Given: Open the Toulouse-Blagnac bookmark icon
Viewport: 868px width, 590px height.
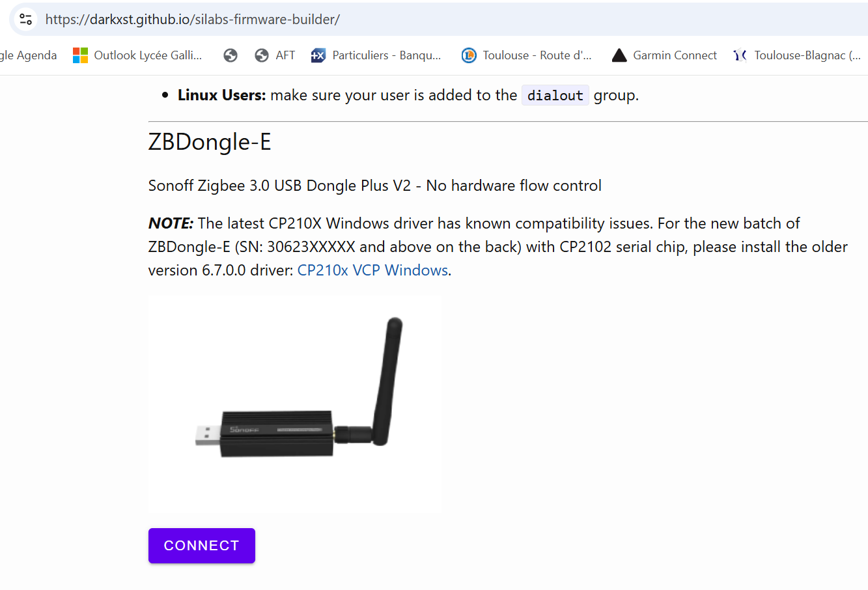Looking at the screenshot, I should pos(740,55).
